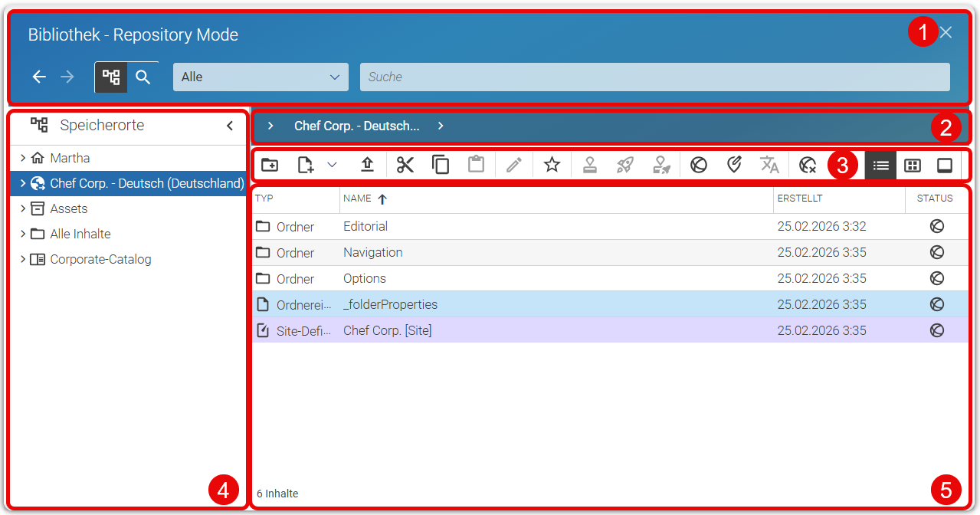The height and width of the screenshot is (515, 980).
Task: Expand the Assets tree node
Action: click(23, 208)
